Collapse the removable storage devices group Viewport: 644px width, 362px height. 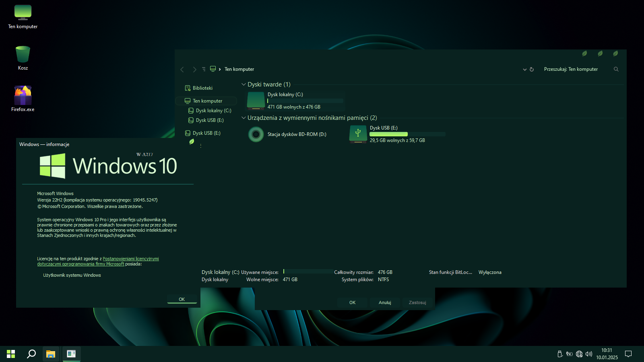point(244,118)
